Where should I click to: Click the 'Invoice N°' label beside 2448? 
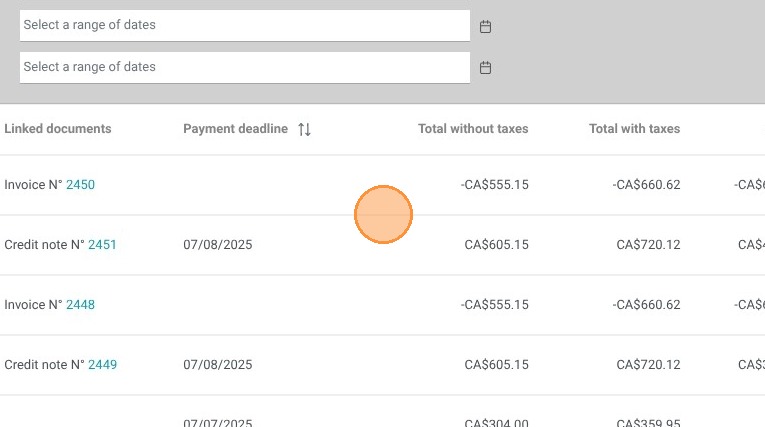coord(33,305)
